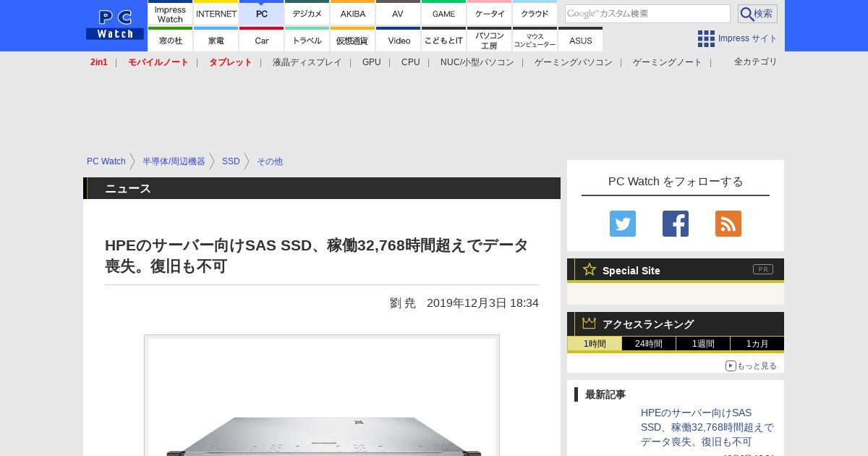Viewport: 868px width, 456px height.
Task: Open the AKIBA tab
Action: 353,13
